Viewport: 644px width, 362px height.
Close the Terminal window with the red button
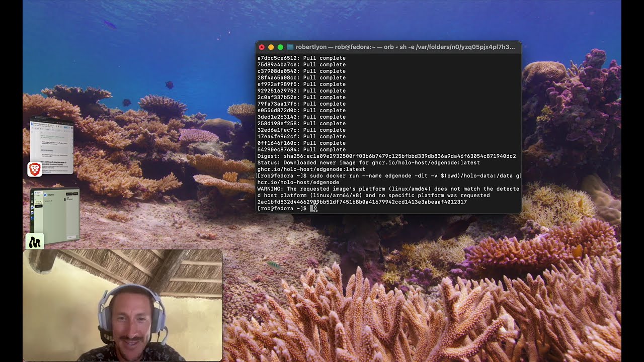click(262, 47)
